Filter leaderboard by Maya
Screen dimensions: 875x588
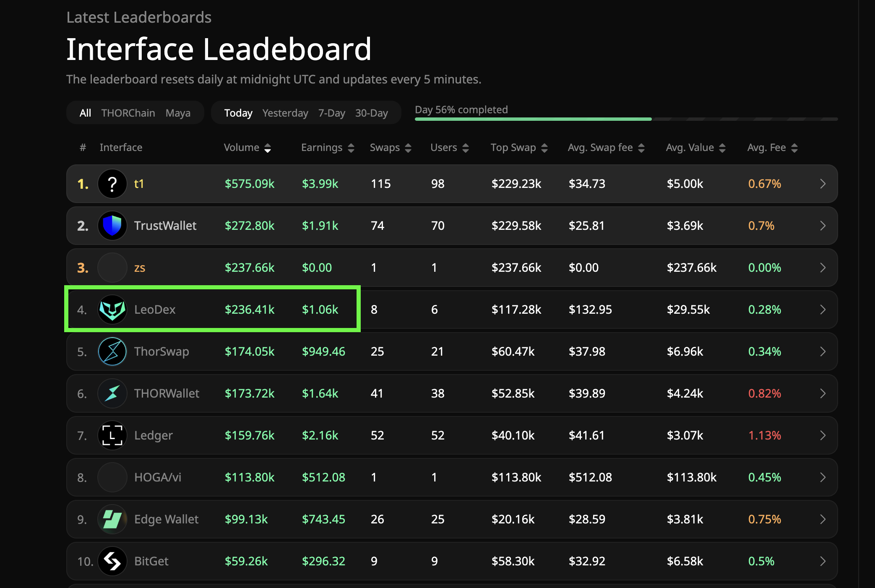point(178,113)
